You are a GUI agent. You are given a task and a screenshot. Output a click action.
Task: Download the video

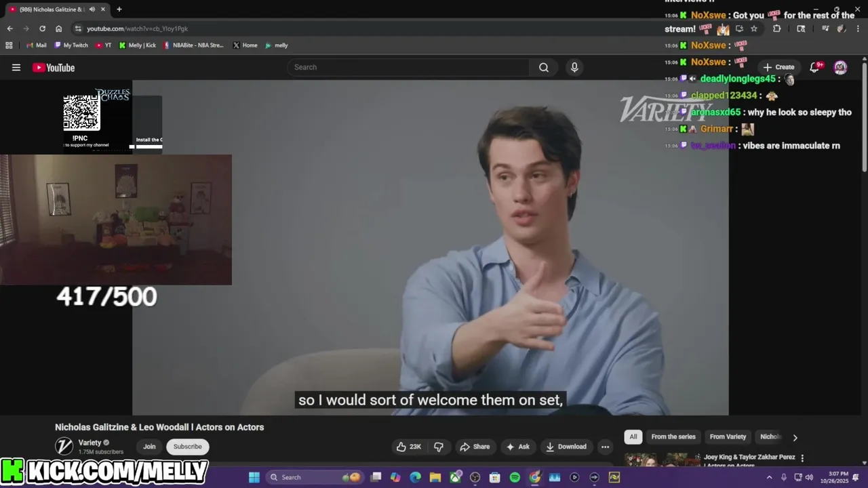(x=566, y=447)
